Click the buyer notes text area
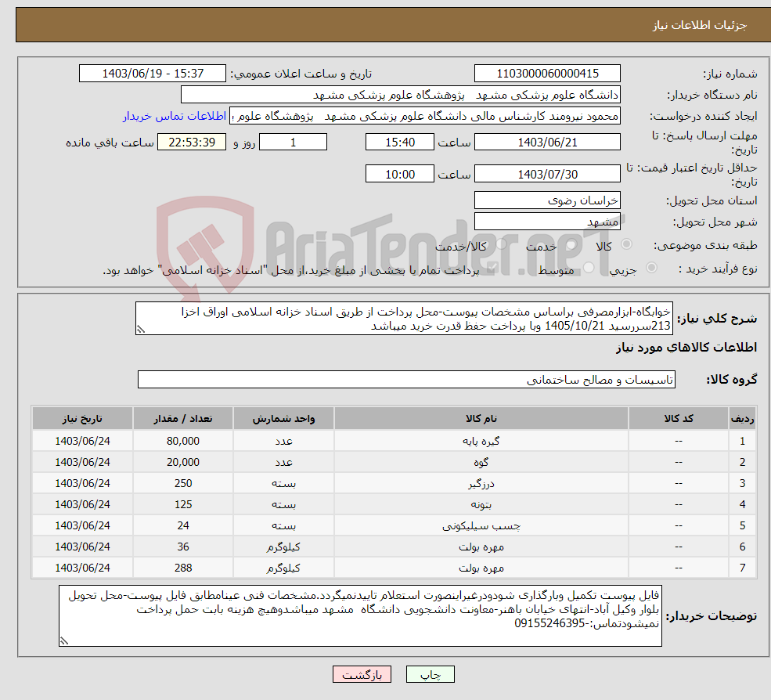Viewport: 771px width, 700px height. (360, 615)
